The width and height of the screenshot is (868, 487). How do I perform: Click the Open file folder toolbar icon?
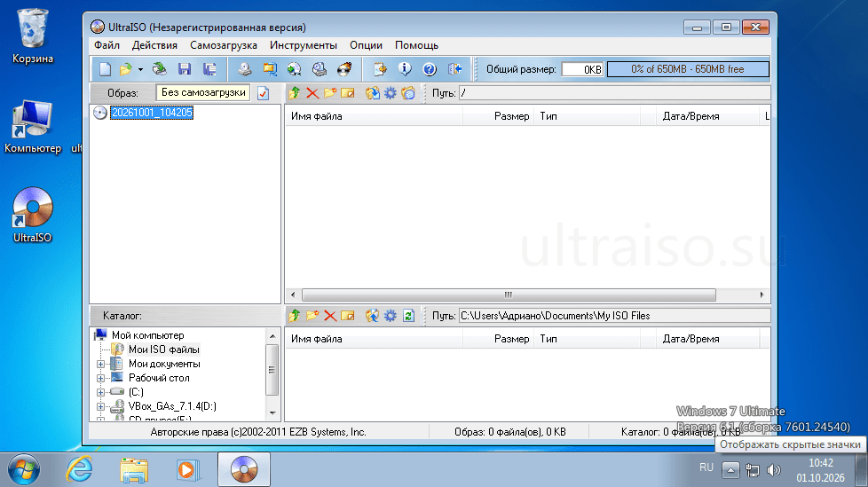(x=126, y=69)
